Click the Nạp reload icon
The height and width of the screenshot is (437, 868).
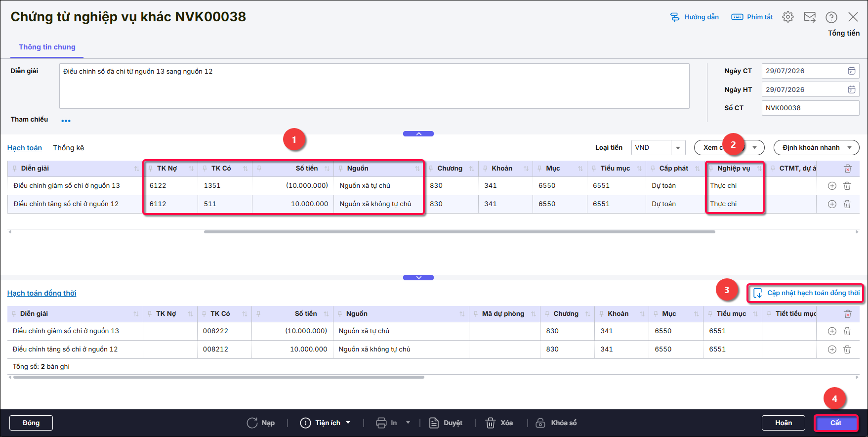[x=252, y=423]
